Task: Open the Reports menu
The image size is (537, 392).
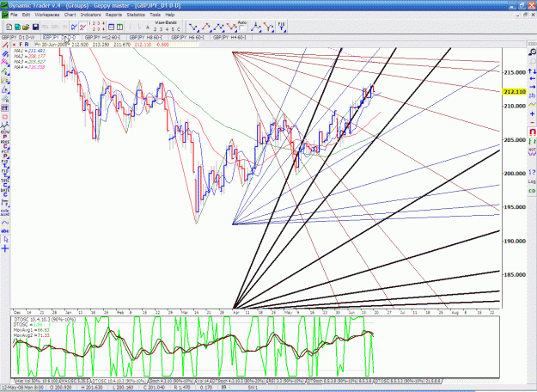Action: pyautogui.click(x=113, y=15)
